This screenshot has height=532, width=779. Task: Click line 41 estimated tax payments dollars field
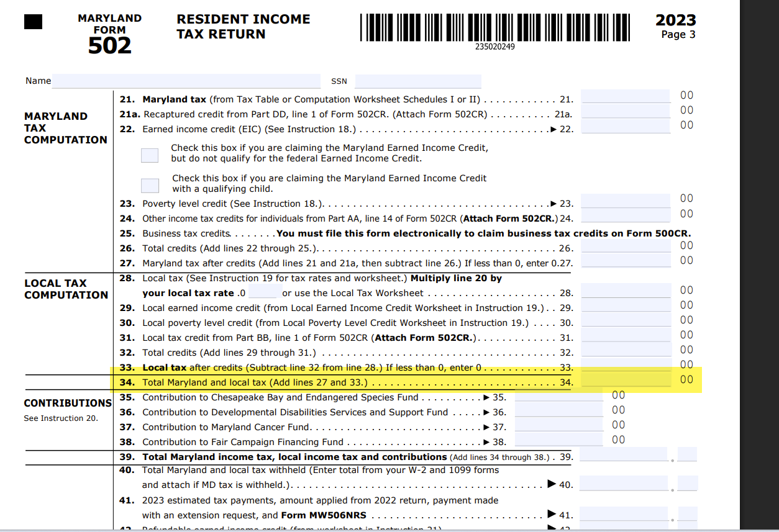coord(624,513)
